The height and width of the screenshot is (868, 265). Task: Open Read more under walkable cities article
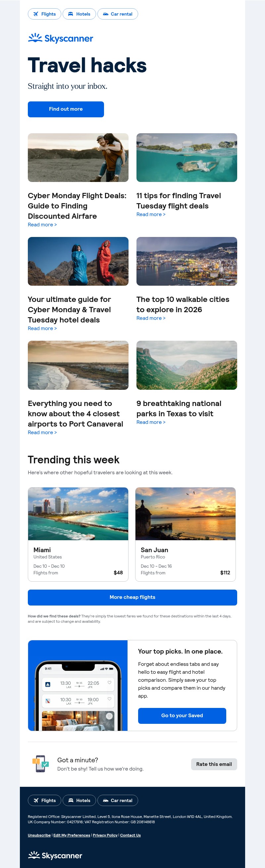coord(150,318)
